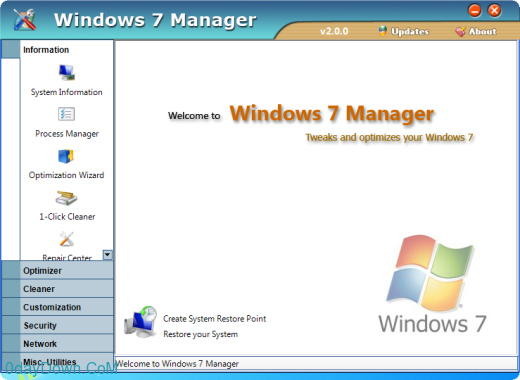The height and width of the screenshot is (380, 520).
Task: Select the Misc. Utilities category
Action: click(x=57, y=362)
